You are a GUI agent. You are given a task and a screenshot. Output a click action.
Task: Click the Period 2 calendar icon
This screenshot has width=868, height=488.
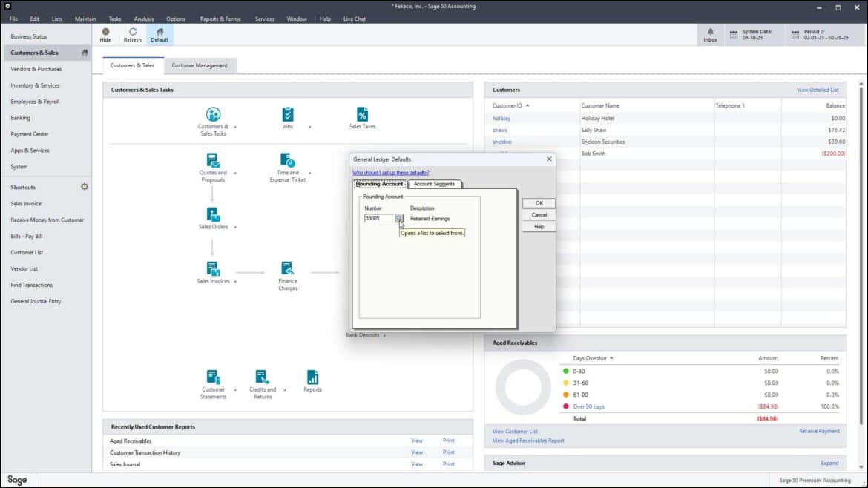point(795,34)
